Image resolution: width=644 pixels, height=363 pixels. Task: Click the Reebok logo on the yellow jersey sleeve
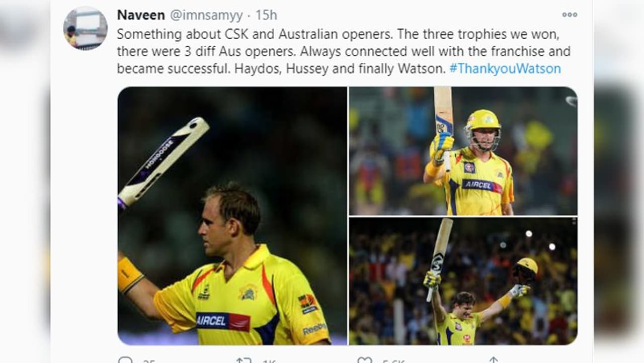(x=314, y=328)
